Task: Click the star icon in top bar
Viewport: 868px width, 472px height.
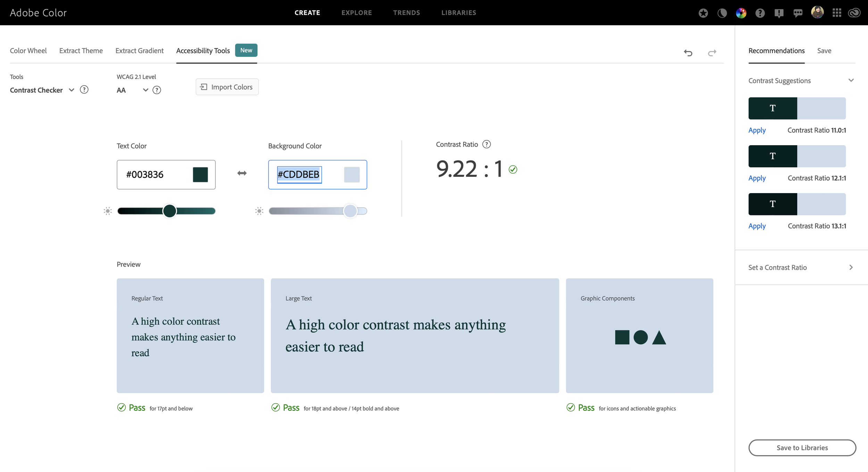Action: (x=703, y=13)
